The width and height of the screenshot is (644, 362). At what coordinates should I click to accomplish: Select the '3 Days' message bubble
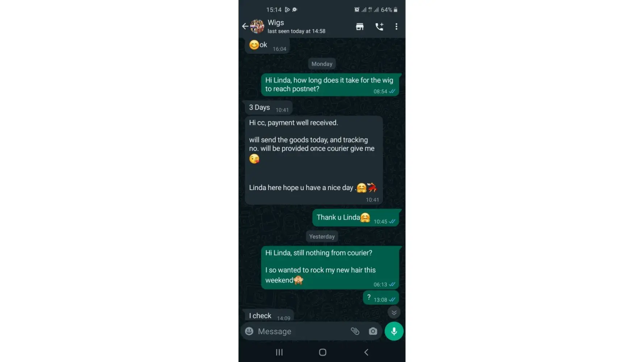click(x=268, y=108)
